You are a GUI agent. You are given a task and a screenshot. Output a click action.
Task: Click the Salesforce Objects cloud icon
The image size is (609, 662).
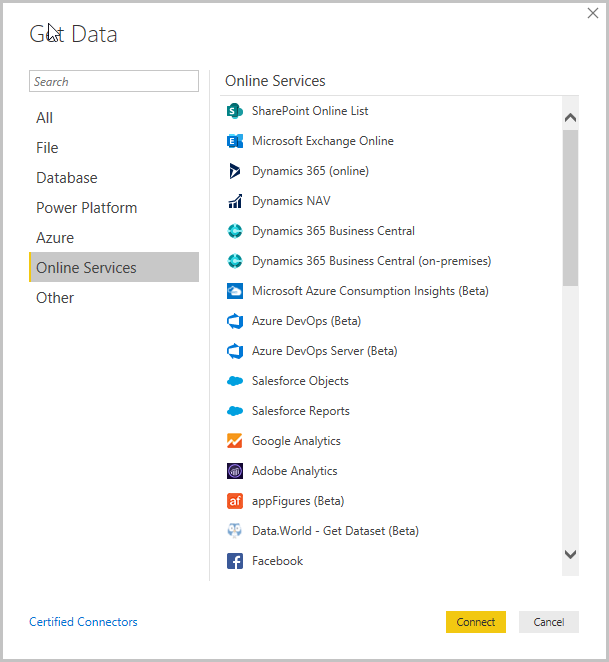coord(235,381)
